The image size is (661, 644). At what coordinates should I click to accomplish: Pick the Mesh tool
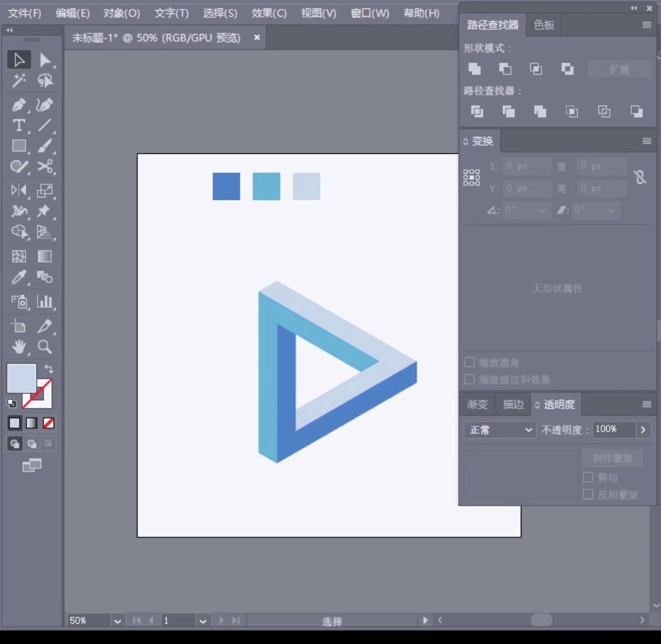click(19, 256)
